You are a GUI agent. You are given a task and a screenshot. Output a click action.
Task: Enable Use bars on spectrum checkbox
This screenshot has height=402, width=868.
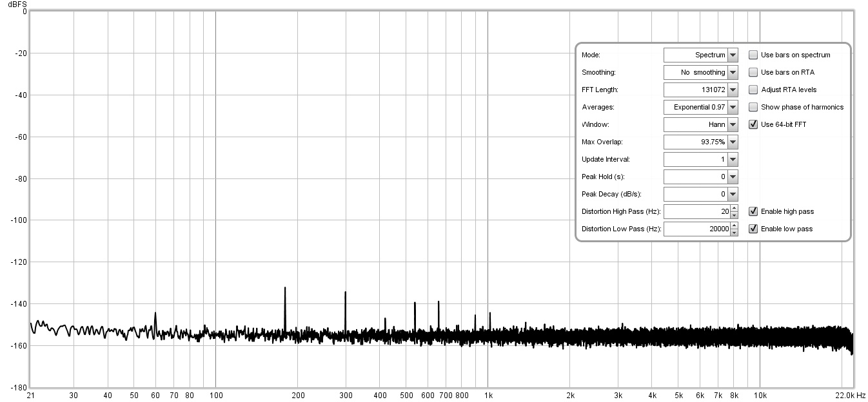[x=753, y=55]
